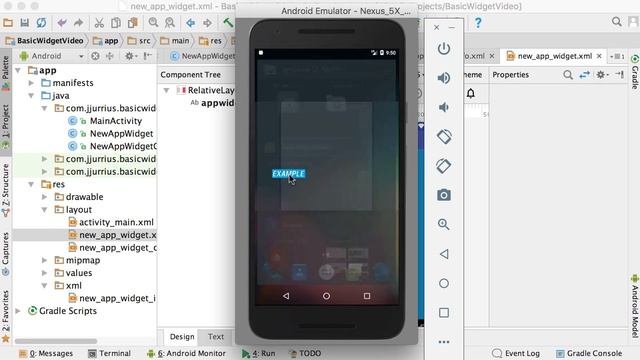Close the new_app_widget.xml tab

599,56
